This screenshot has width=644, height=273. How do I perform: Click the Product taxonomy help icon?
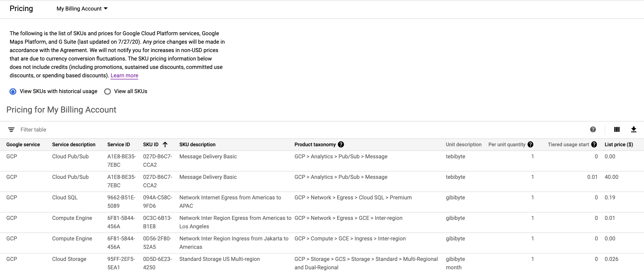tap(341, 144)
